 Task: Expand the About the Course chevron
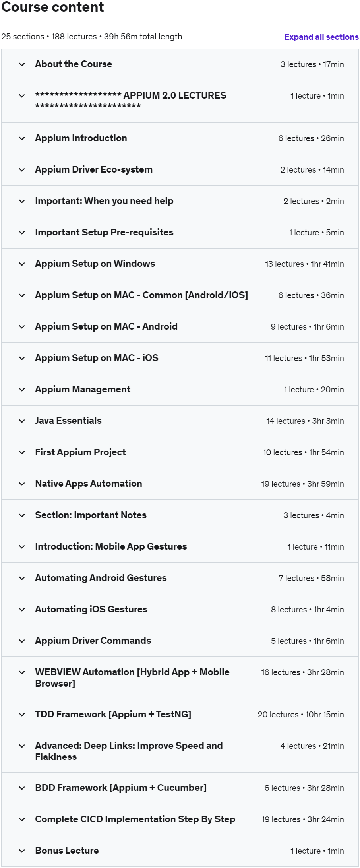pyautogui.click(x=22, y=64)
